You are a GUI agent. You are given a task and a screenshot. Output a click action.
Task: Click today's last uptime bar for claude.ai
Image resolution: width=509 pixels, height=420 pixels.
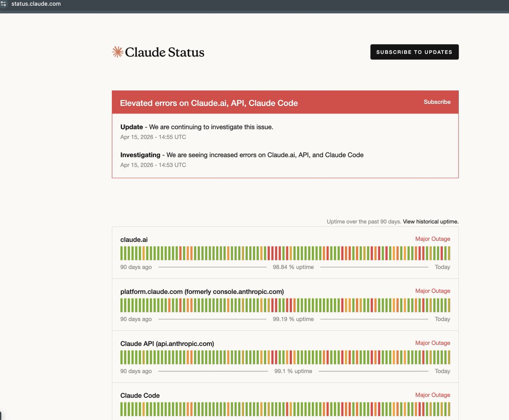449,253
